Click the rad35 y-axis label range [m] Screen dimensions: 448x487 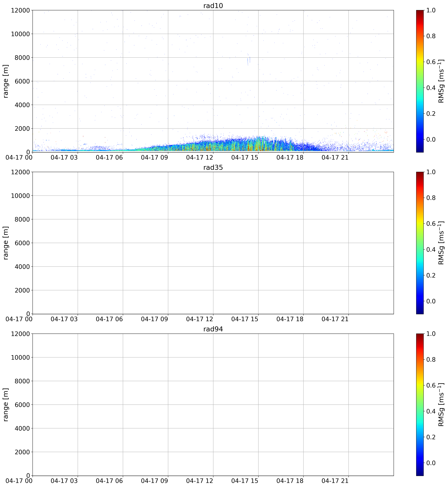pyautogui.click(x=6, y=243)
